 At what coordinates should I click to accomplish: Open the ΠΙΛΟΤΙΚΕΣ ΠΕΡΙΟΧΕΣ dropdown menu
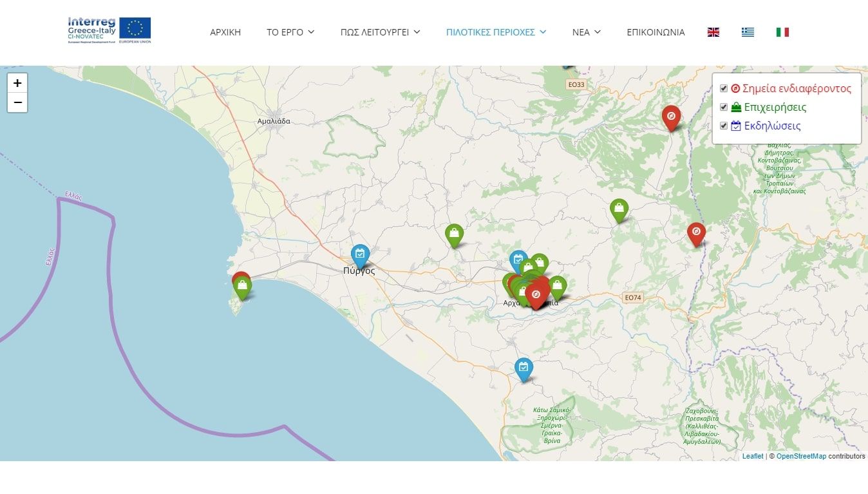pyautogui.click(x=496, y=32)
